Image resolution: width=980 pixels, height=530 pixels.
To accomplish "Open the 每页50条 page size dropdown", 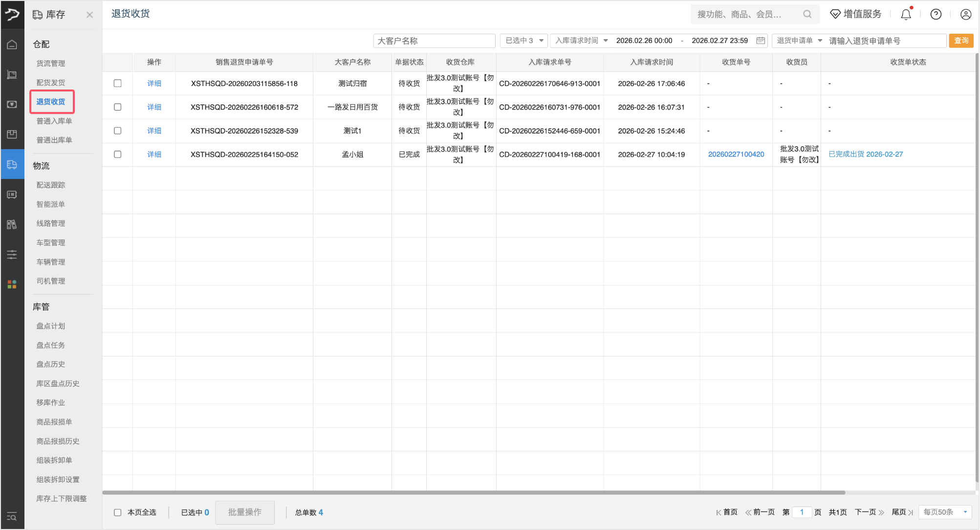I will pyautogui.click(x=945, y=512).
